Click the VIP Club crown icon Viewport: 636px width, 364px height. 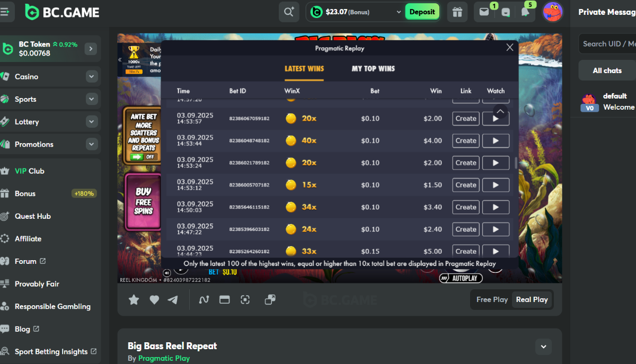(x=5, y=171)
